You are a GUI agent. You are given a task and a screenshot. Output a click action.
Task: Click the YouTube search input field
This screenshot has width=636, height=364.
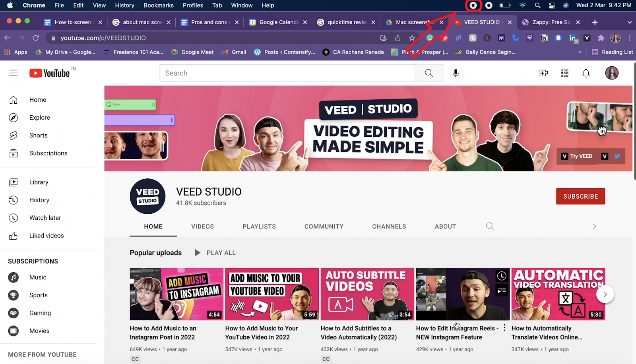click(287, 73)
